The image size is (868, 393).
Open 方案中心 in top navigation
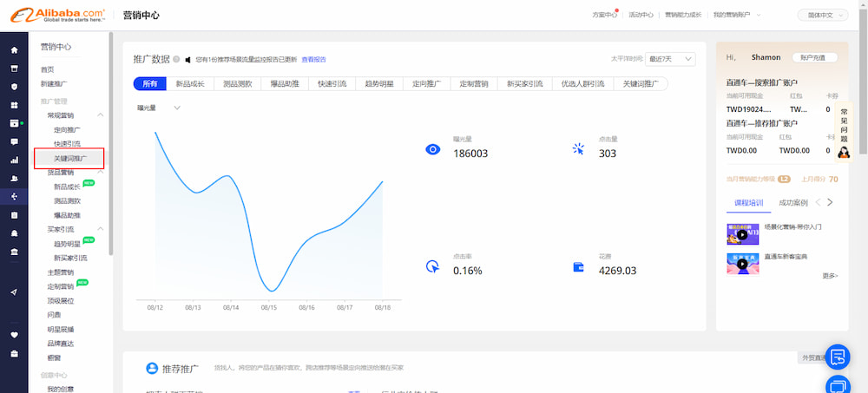click(x=604, y=15)
